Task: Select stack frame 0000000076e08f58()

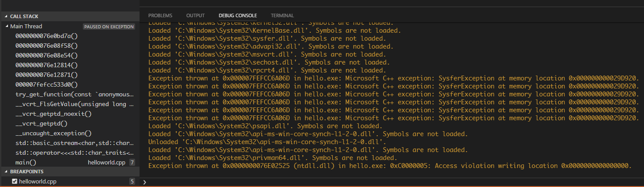Action: pos(47,46)
